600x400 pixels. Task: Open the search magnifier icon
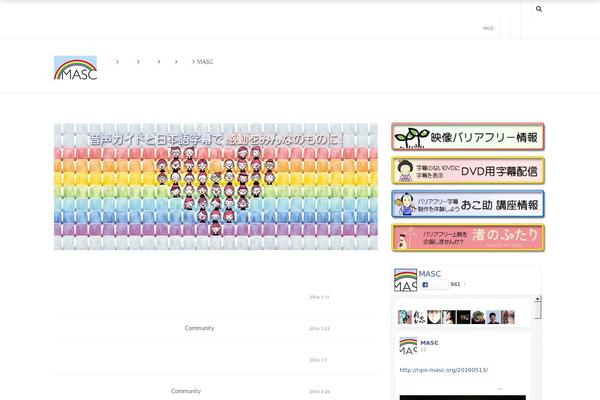pos(539,9)
